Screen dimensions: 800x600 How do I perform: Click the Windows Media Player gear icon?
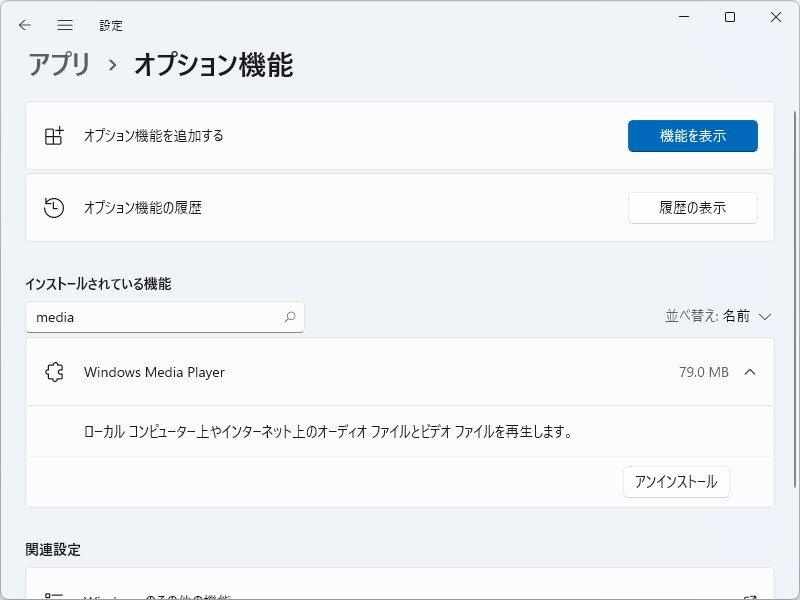pyautogui.click(x=55, y=371)
